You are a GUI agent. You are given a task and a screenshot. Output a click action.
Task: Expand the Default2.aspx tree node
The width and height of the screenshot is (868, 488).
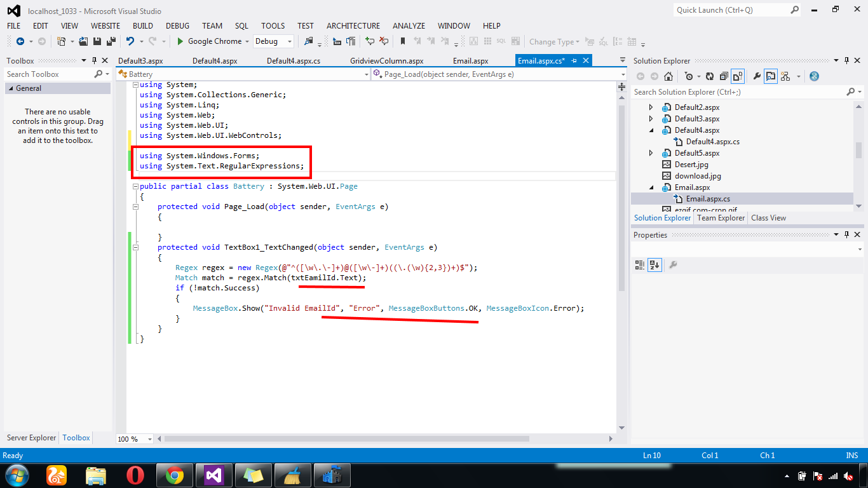[650, 107]
